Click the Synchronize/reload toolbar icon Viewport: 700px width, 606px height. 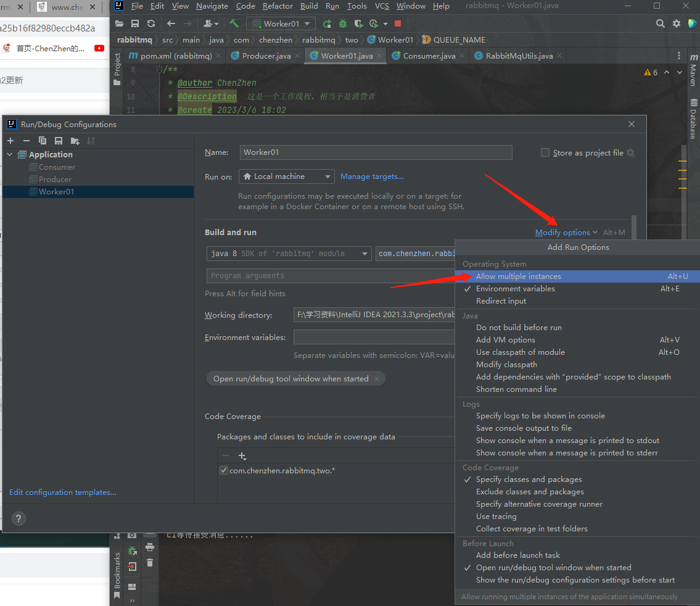coord(151,23)
